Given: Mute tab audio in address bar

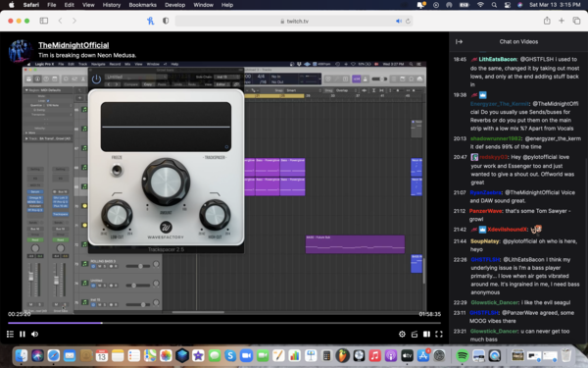Looking at the screenshot, I should click(399, 21).
